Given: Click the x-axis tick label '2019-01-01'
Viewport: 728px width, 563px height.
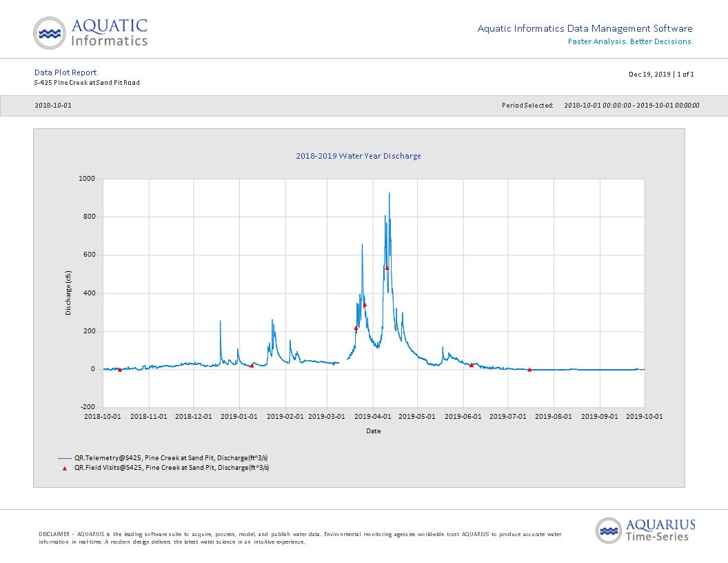Looking at the screenshot, I should [x=239, y=416].
